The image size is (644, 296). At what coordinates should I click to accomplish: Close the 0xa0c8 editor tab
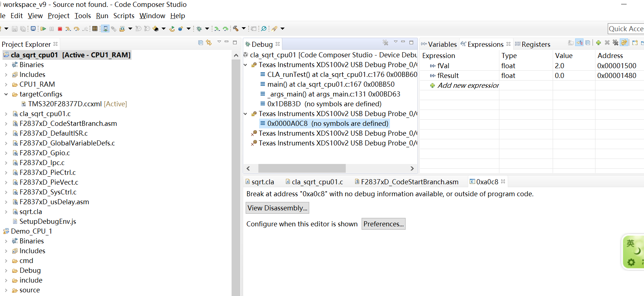[x=503, y=181]
